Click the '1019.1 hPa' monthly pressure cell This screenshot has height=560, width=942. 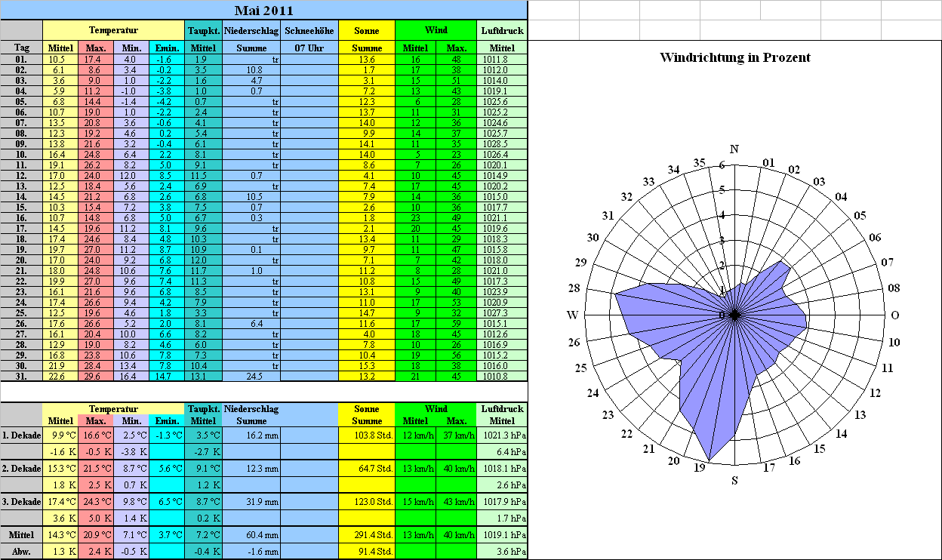[502, 534]
